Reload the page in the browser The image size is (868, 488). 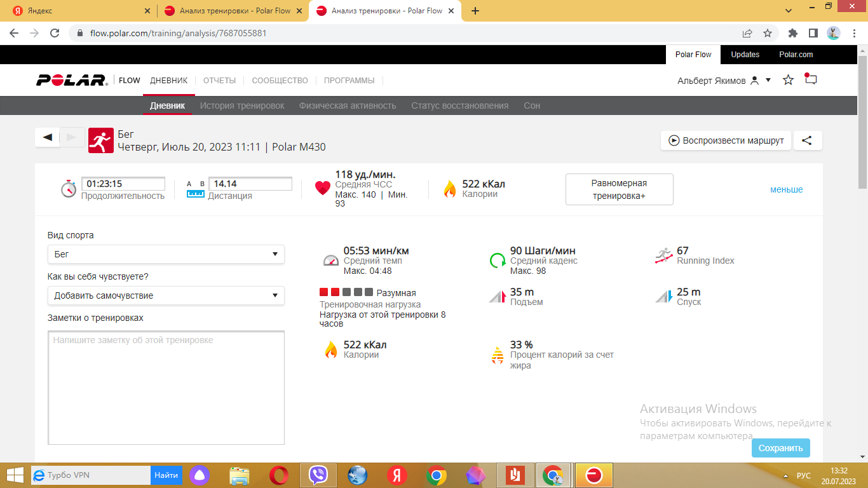click(x=55, y=33)
